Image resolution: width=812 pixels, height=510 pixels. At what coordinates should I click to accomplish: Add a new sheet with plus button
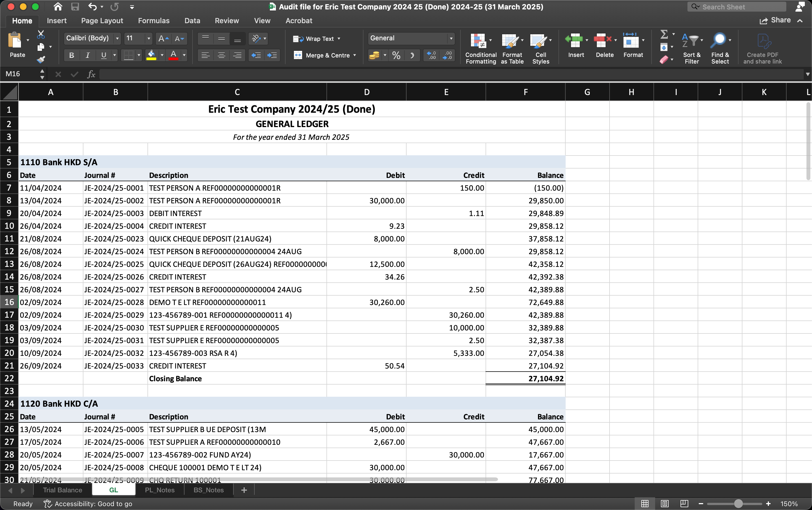(x=244, y=490)
